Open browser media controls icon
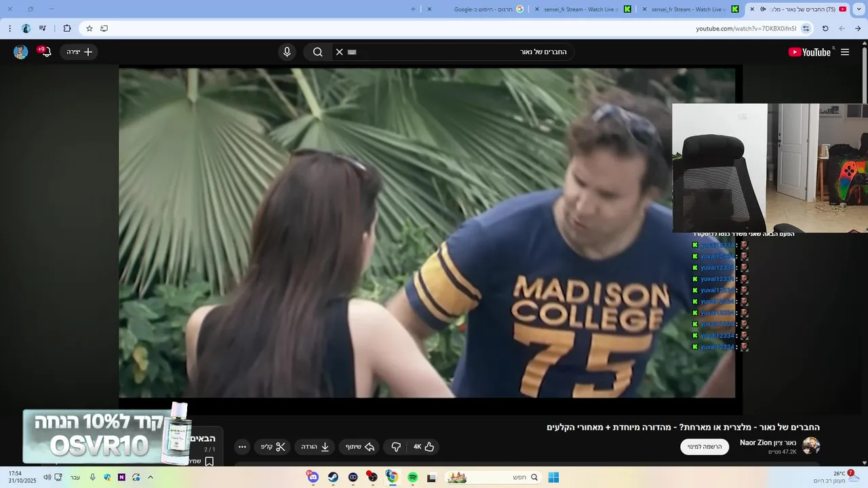 click(x=43, y=28)
